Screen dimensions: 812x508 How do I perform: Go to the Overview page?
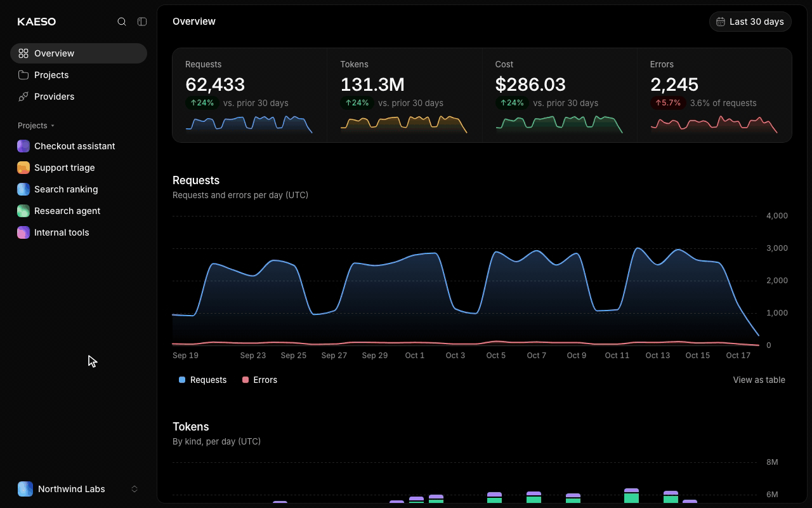click(x=79, y=53)
